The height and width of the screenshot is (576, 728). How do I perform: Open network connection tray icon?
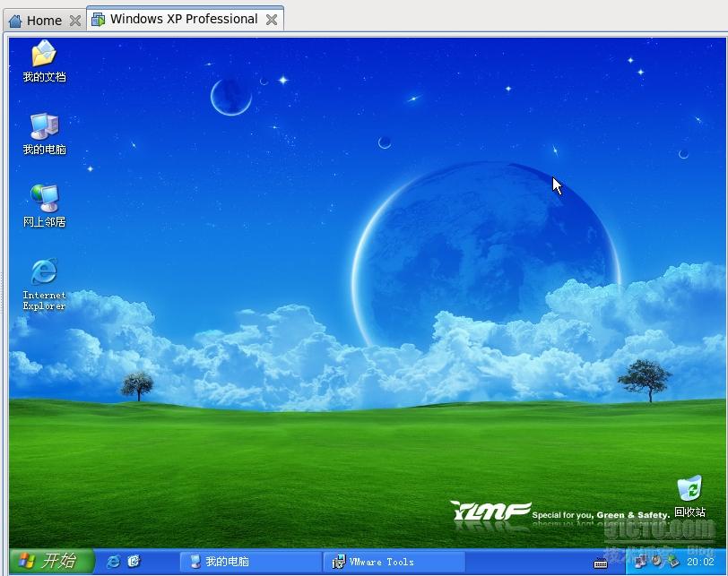click(640, 562)
